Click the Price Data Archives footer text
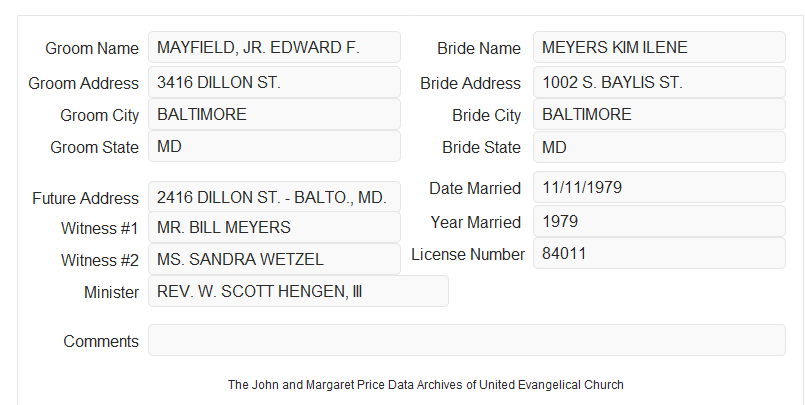Screen dimensions: 805x405 point(426,384)
